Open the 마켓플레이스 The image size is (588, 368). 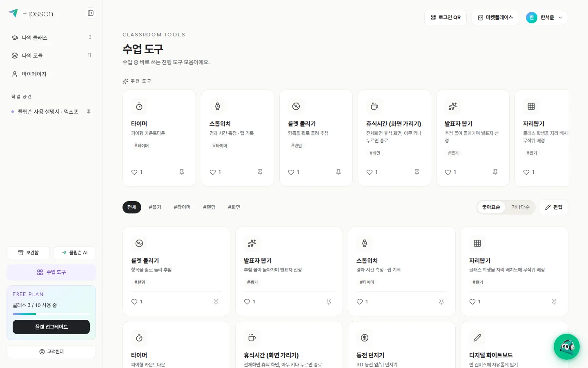tap(495, 18)
